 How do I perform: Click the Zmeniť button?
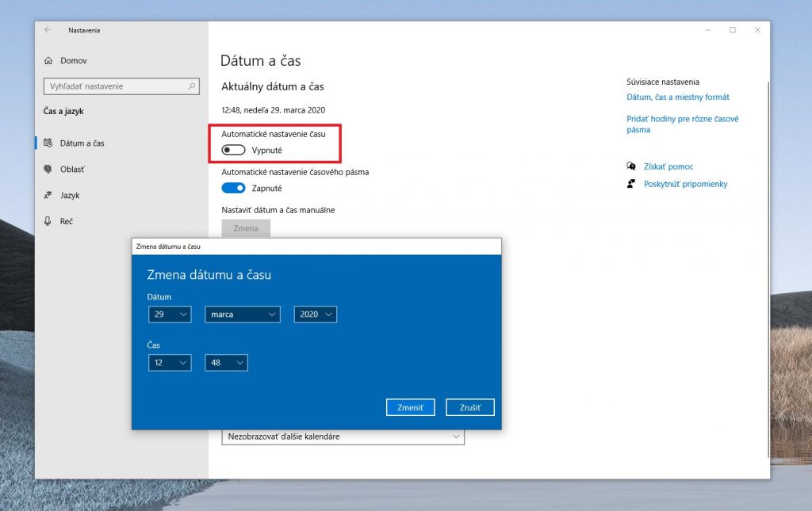pyautogui.click(x=410, y=407)
